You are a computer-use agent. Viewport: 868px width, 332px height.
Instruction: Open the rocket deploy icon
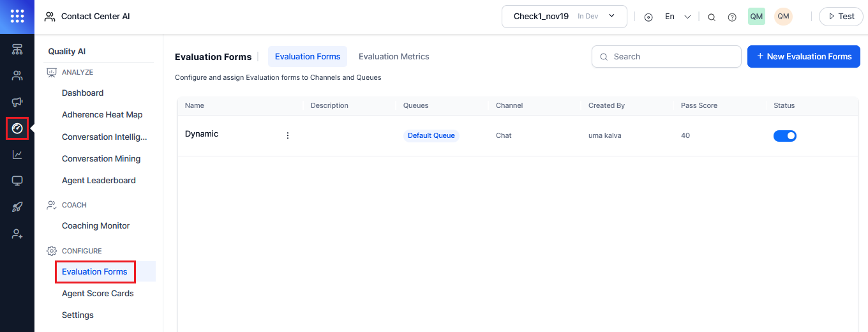point(17,207)
